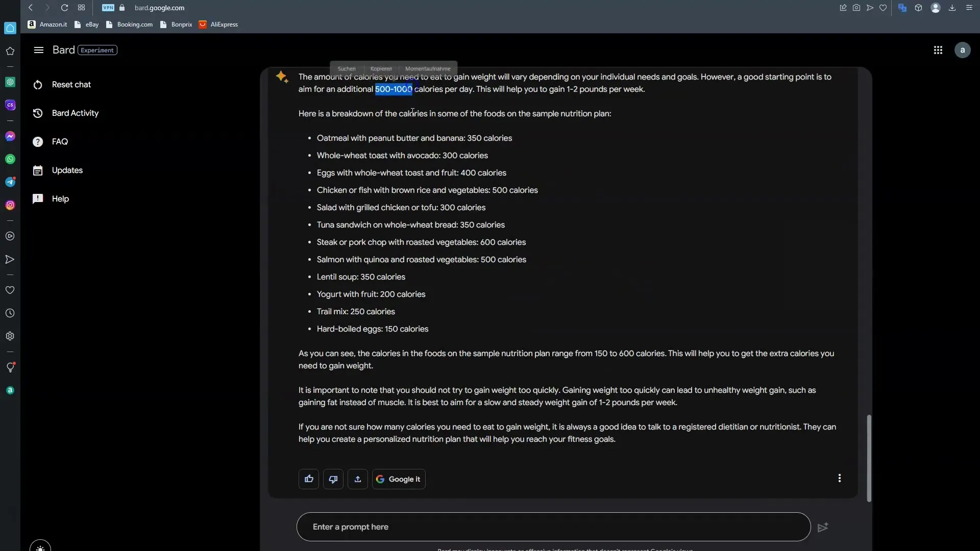Click the thumbs up icon
Image resolution: width=980 pixels, height=551 pixels.
point(308,479)
